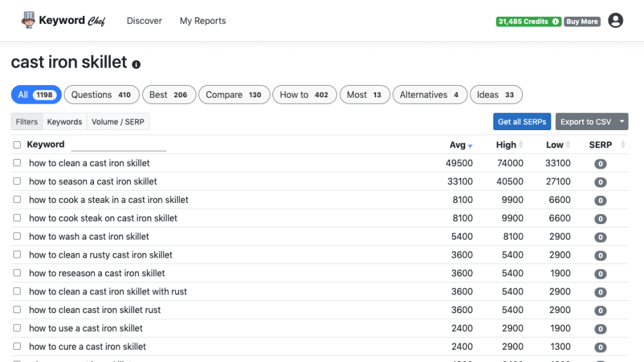Click the 31,485 Credits badge
644x362 pixels.
click(528, 21)
